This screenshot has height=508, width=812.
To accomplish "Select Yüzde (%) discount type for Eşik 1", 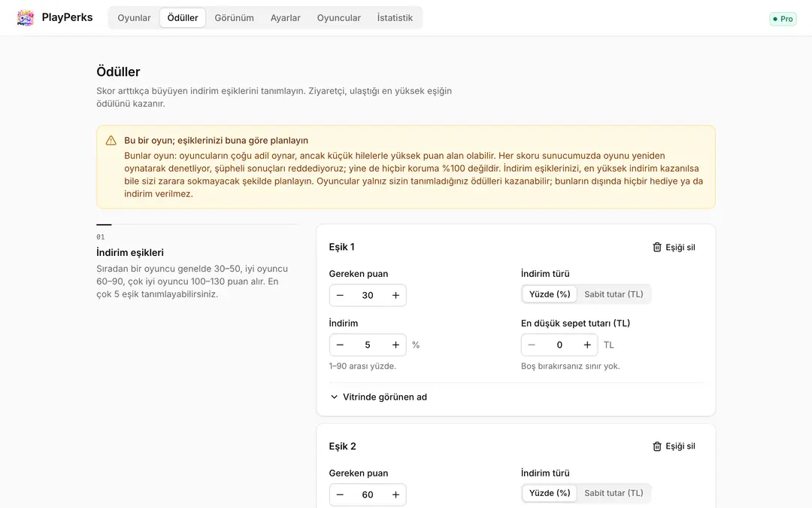I will click(x=550, y=294).
